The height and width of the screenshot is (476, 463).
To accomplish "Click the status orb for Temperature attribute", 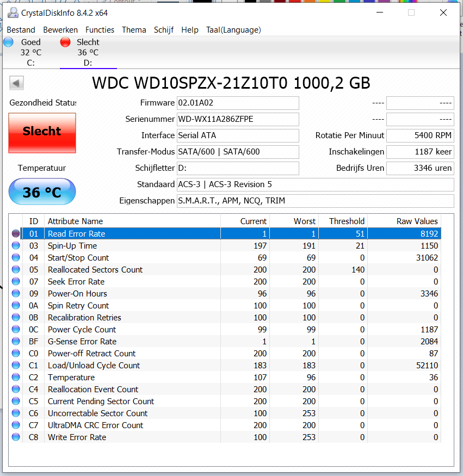I will click(16, 378).
